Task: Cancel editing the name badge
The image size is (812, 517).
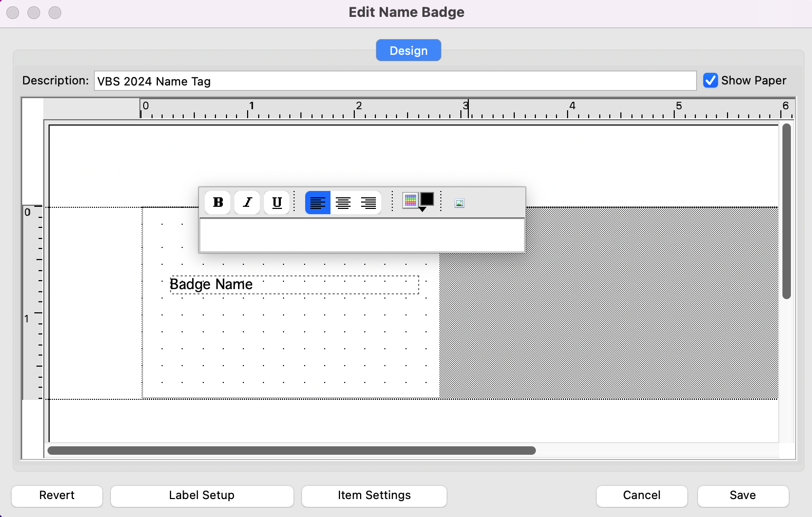Action: coord(641,495)
